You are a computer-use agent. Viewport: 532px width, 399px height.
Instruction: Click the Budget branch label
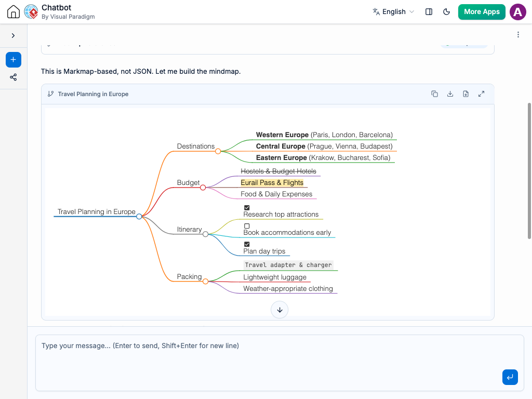(188, 182)
